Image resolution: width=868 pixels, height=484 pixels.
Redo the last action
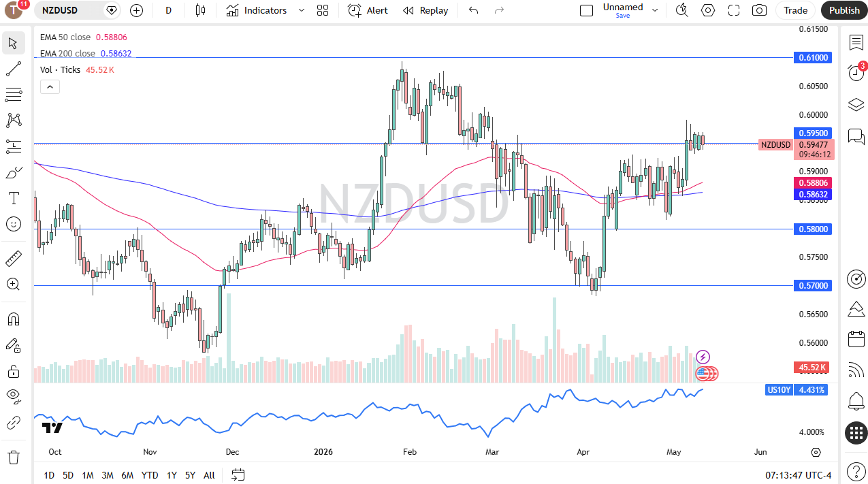pos(499,10)
